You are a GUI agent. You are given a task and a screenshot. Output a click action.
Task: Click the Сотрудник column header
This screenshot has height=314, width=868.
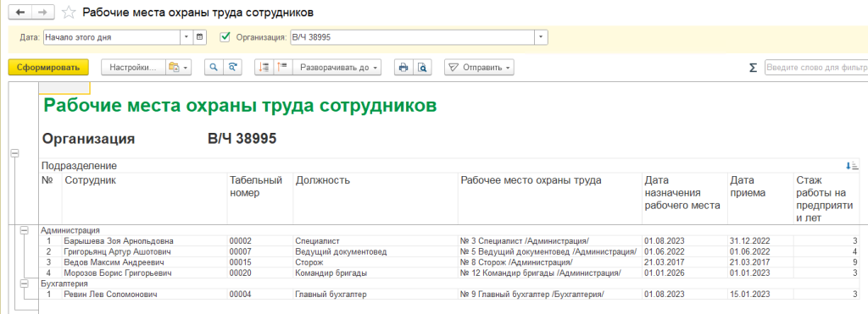(x=145, y=199)
